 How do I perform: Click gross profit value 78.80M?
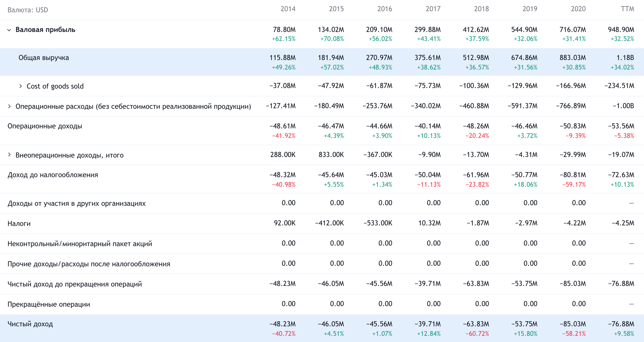pyautogui.click(x=284, y=30)
